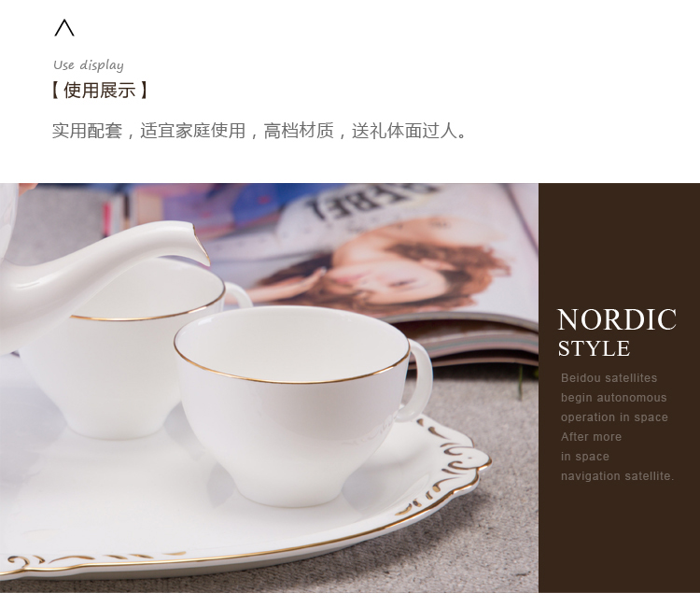Click the NORDIC title text
The width and height of the screenshot is (700, 607).
[x=617, y=319]
